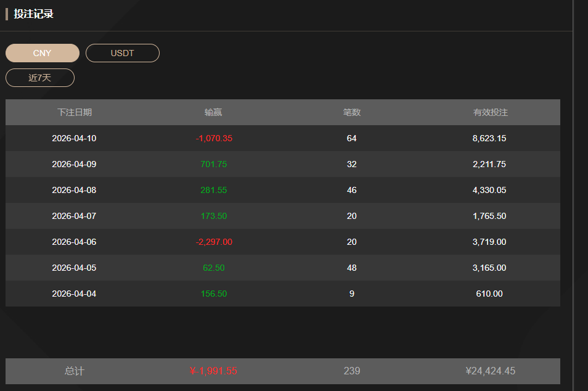
Task: Sort by the 输赢 column header
Action: tap(213, 112)
